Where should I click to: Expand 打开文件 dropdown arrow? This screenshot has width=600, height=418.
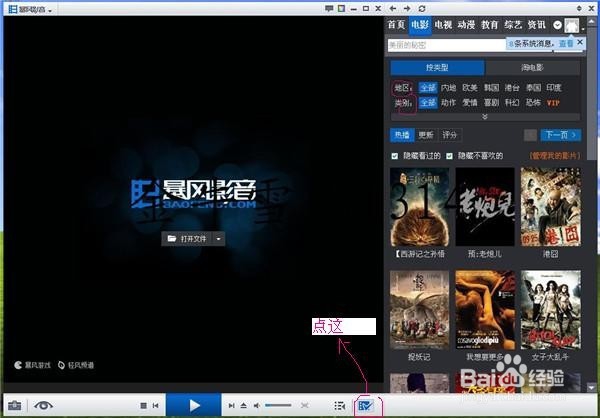click(x=218, y=239)
